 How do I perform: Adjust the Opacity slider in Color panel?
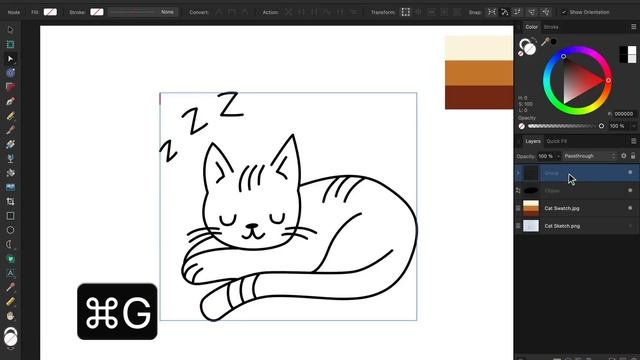click(x=565, y=126)
